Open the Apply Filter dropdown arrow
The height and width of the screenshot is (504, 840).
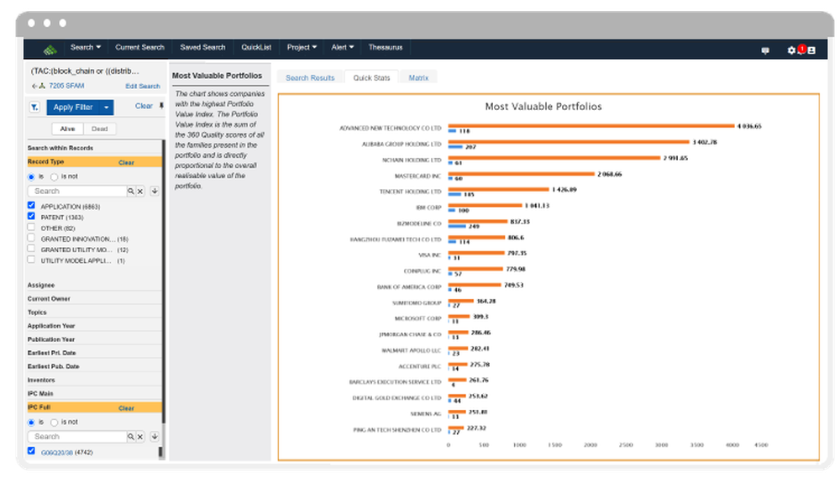tap(107, 108)
